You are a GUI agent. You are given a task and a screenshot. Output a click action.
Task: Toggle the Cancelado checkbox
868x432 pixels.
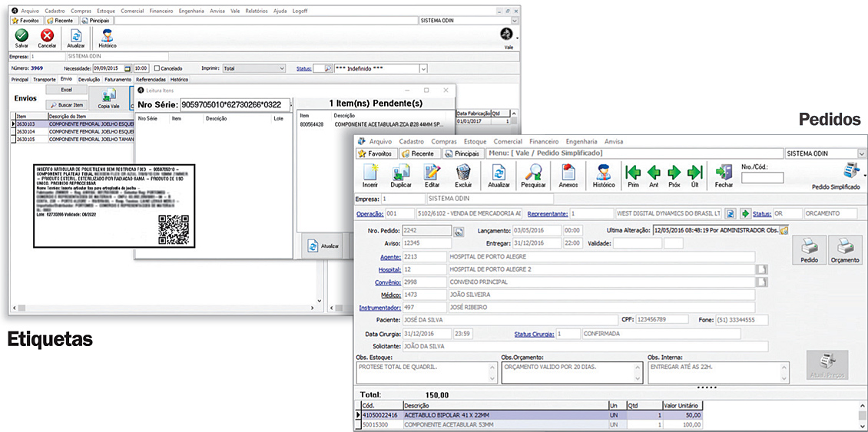click(x=157, y=68)
